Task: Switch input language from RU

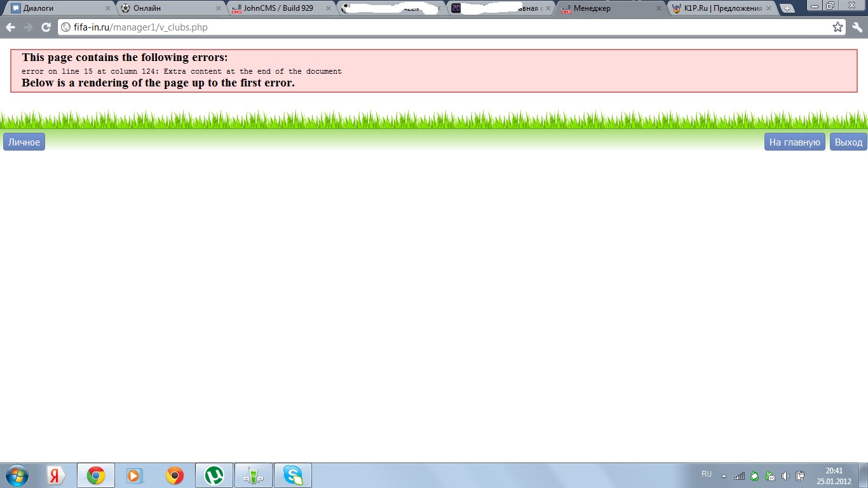Action: tap(707, 474)
